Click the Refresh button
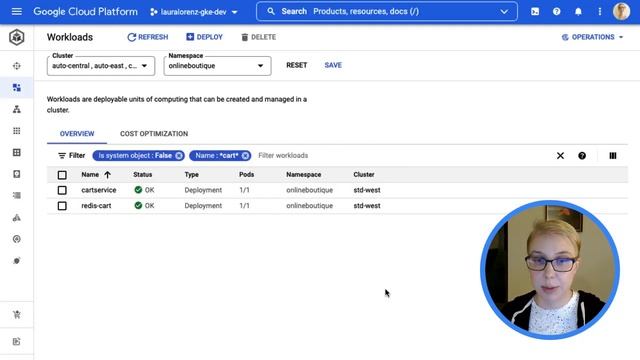The image size is (640, 360). pyautogui.click(x=148, y=37)
